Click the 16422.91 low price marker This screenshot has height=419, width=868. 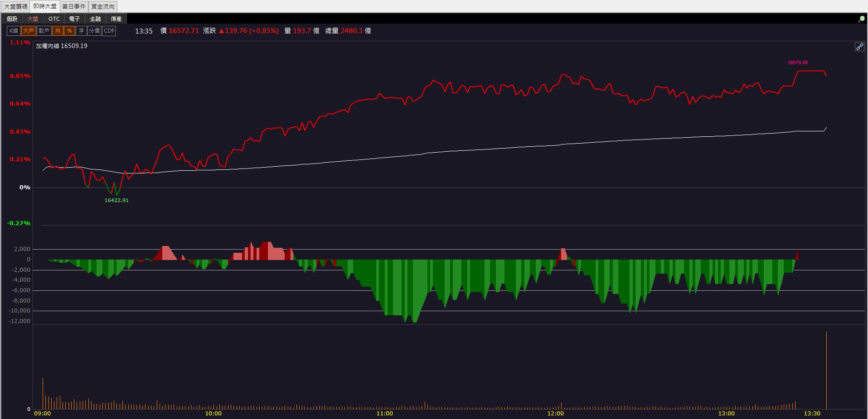(116, 200)
